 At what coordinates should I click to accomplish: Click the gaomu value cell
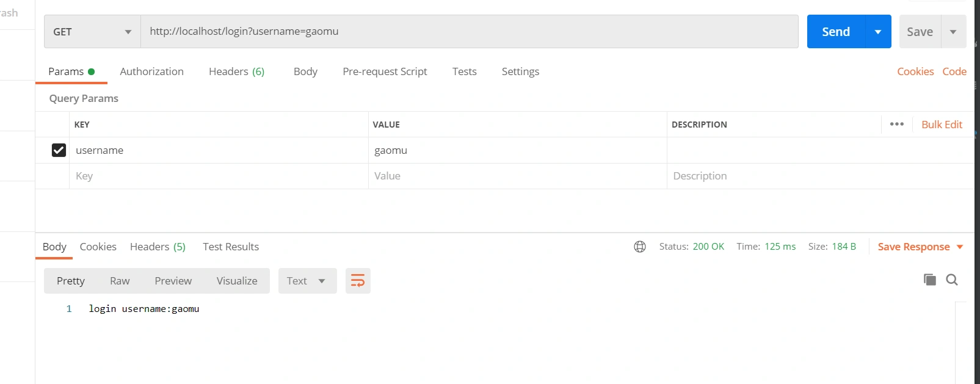517,150
